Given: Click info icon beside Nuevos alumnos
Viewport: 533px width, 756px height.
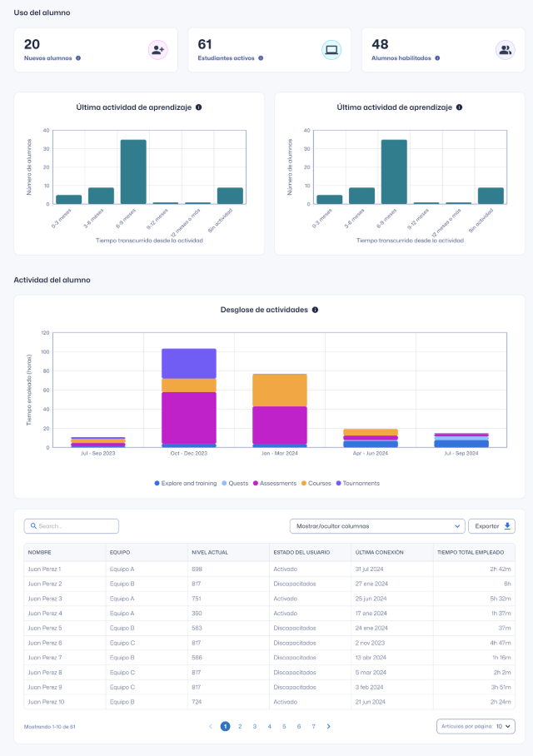Looking at the screenshot, I should (78, 58).
